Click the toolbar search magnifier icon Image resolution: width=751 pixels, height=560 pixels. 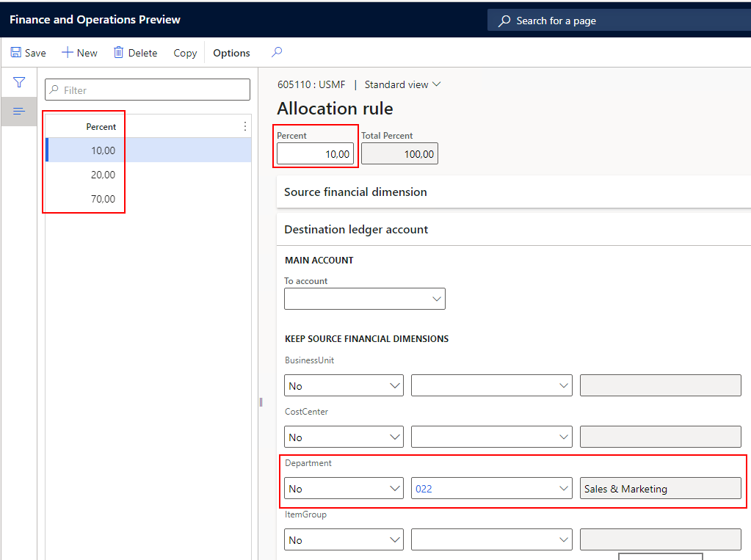click(277, 52)
